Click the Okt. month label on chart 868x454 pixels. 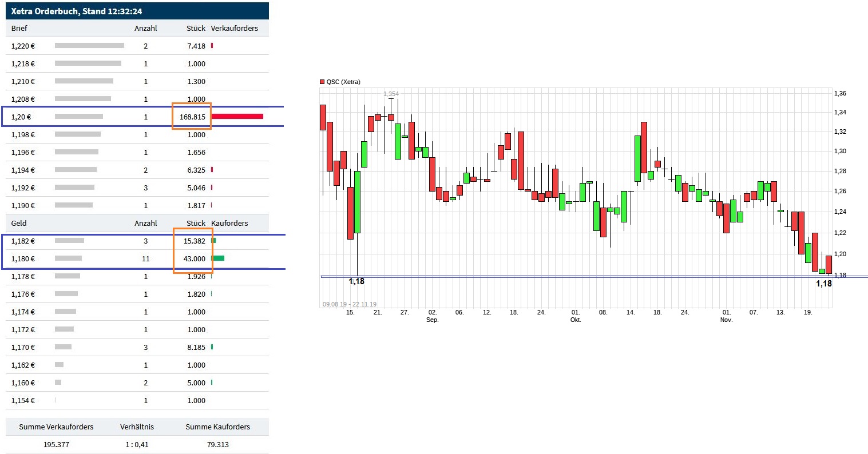(576, 320)
